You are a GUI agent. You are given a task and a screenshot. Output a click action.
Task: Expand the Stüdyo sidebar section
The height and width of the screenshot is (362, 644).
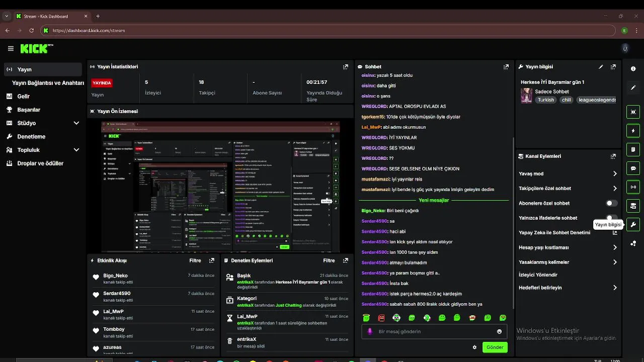tap(76, 123)
